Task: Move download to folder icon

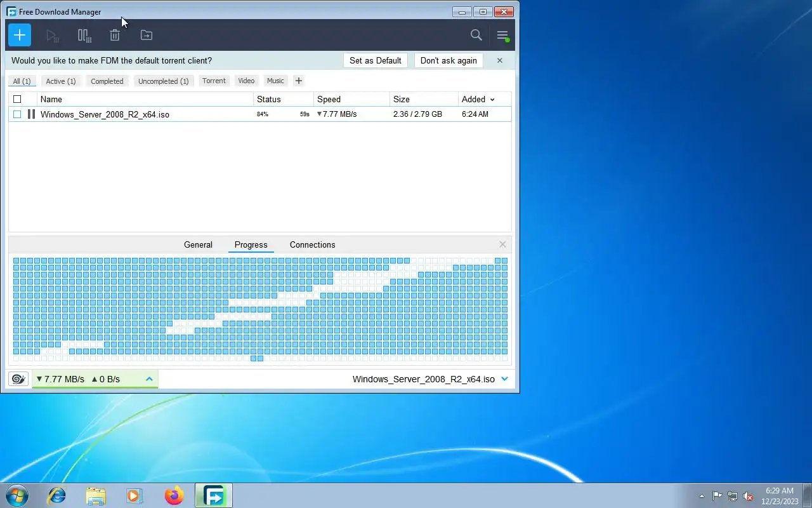Action: coord(147,36)
